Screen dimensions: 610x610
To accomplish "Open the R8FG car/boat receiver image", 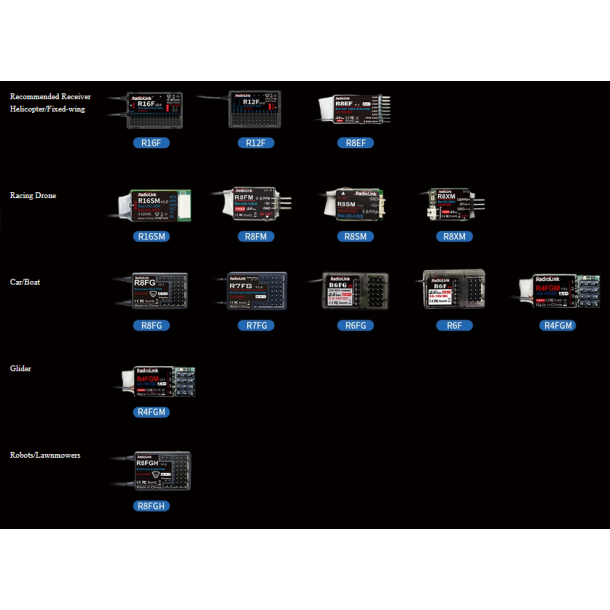I will (x=152, y=291).
